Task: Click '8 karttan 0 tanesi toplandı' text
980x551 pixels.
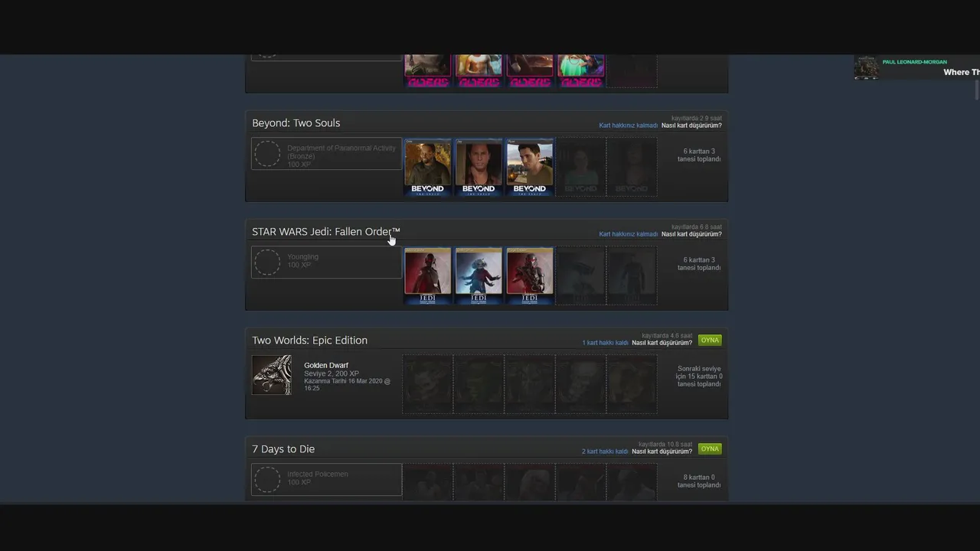Action: (699, 481)
